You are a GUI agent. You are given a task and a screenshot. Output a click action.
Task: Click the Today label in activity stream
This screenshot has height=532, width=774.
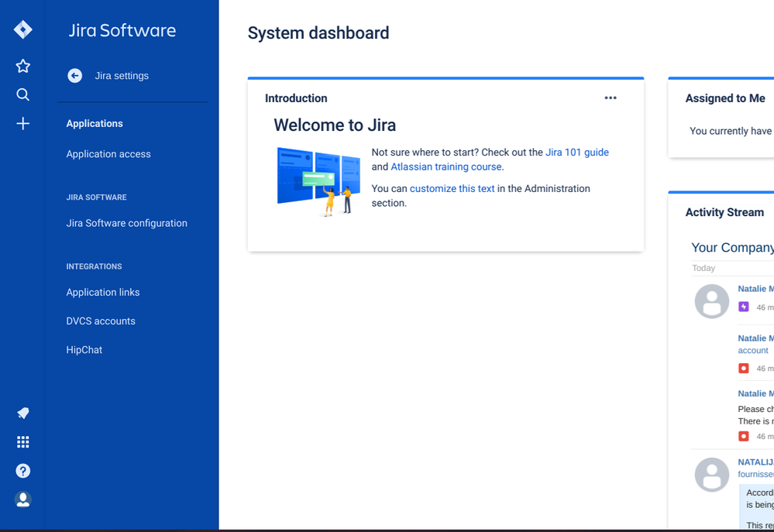tap(703, 268)
